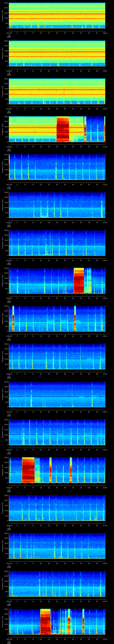Click the 8:50:00 start time label
114x644 pixels.
(x=9, y=526)
